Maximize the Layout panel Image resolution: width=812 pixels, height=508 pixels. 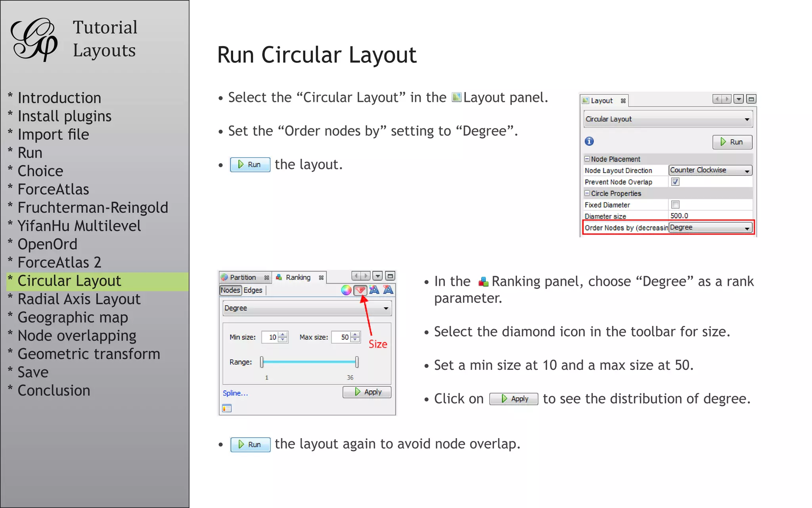pyautogui.click(x=751, y=99)
